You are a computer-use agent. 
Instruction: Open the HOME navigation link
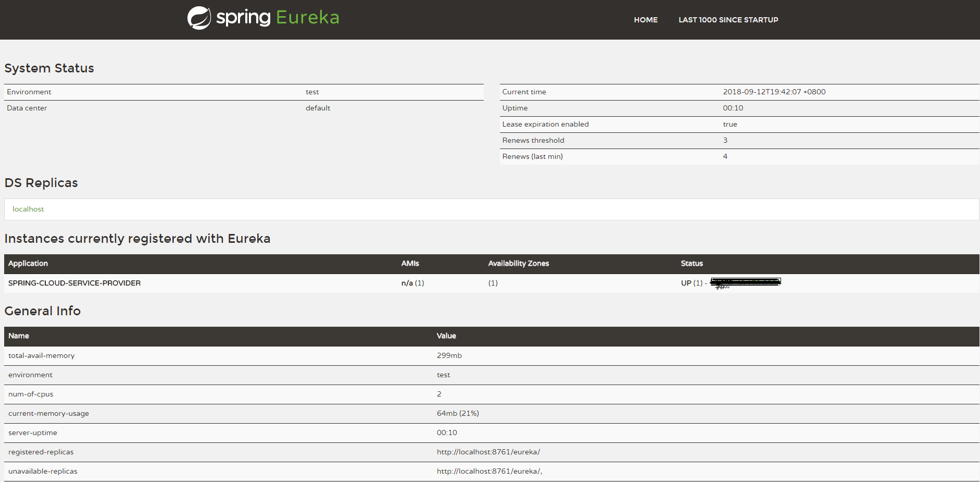click(646, 20)
